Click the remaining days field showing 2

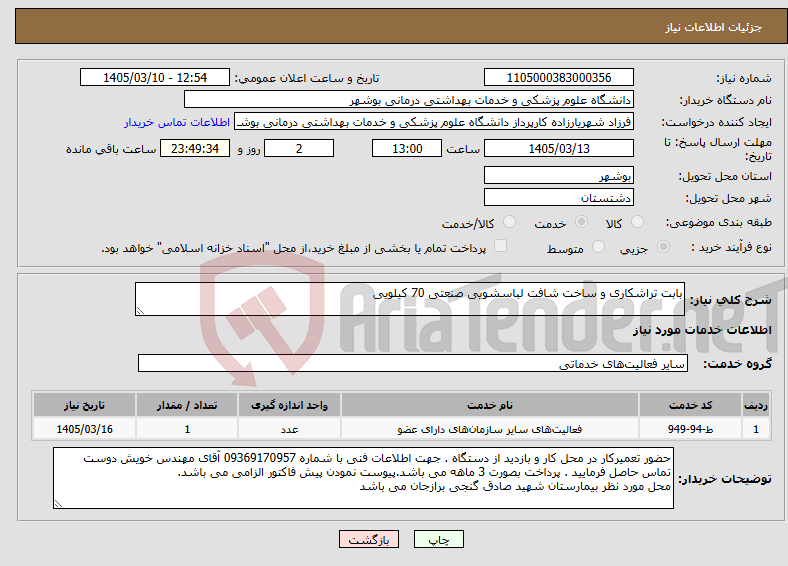(299, 148)
